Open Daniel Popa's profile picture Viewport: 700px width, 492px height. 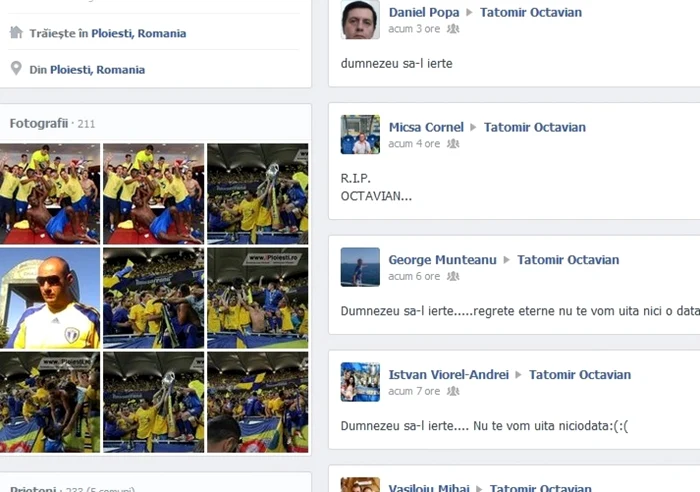tap(360, 20)
